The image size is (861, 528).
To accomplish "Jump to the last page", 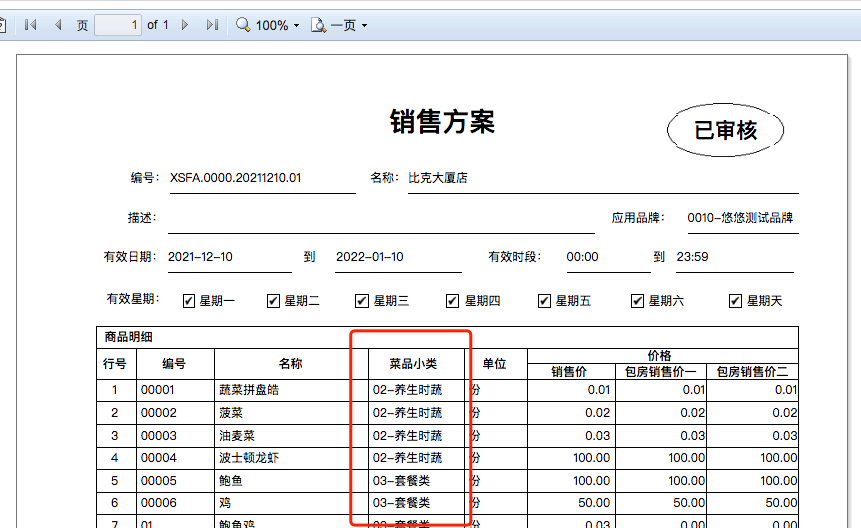I will point(211,25).
